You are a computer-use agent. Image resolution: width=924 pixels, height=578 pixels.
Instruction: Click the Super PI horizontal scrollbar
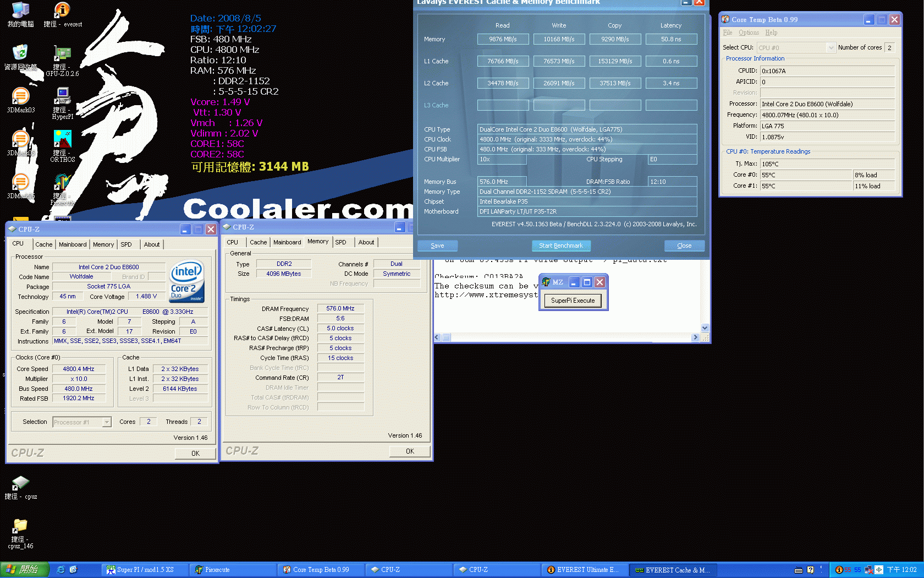(566, 337)
